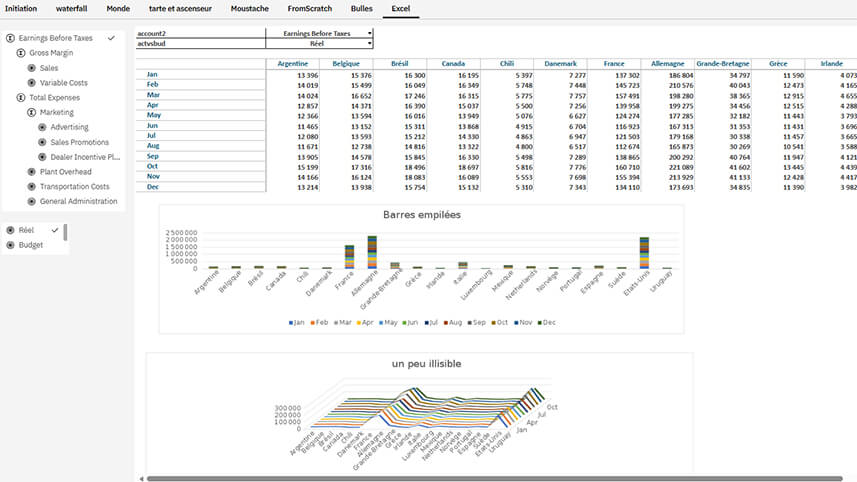Open the Monde tab
This screenshot has height=482, width=857.
click(118, 9)
